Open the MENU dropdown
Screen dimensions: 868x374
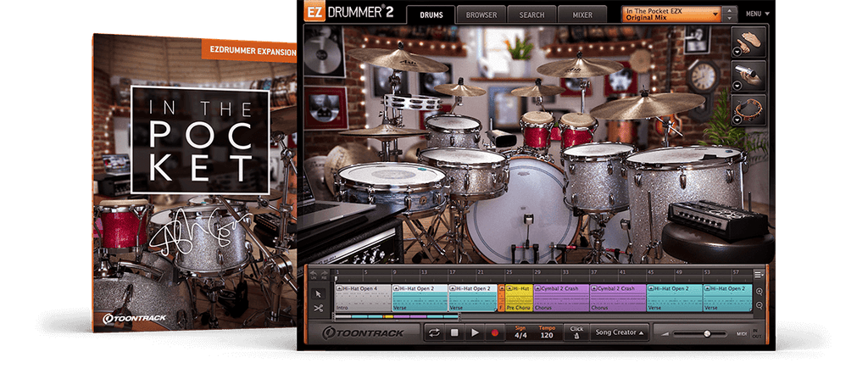coord(757,14)
